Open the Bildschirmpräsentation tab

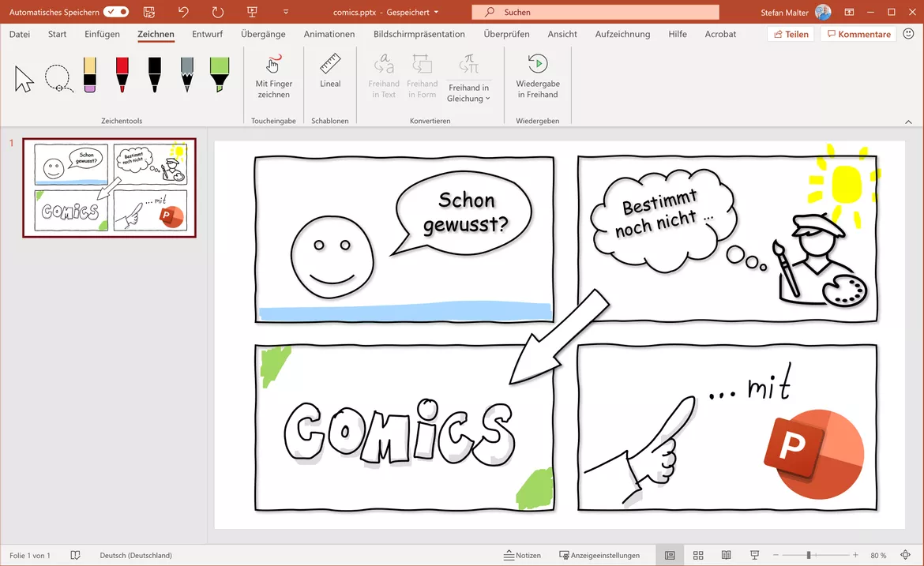[x=419, y=34]
